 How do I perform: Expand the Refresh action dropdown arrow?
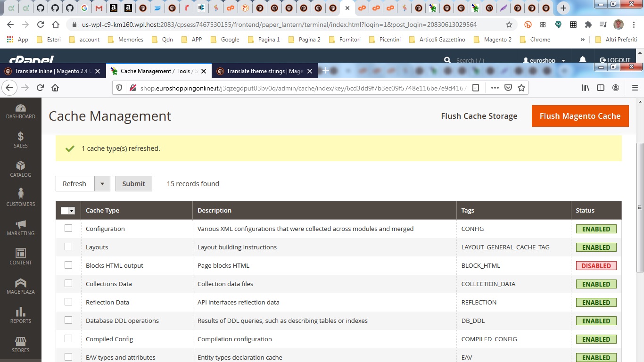pos(102,183)
